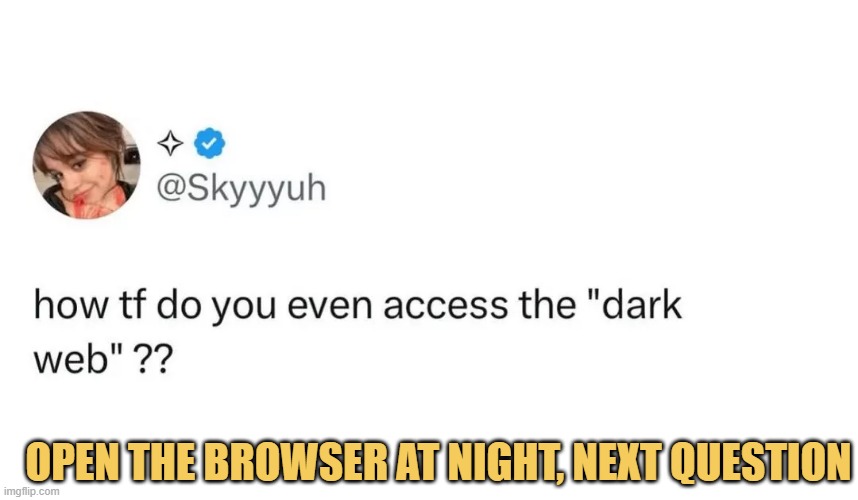This screenshot has height=500, width=858.
Task: Select the word "access" in the tweet
Action: [445, 306]
